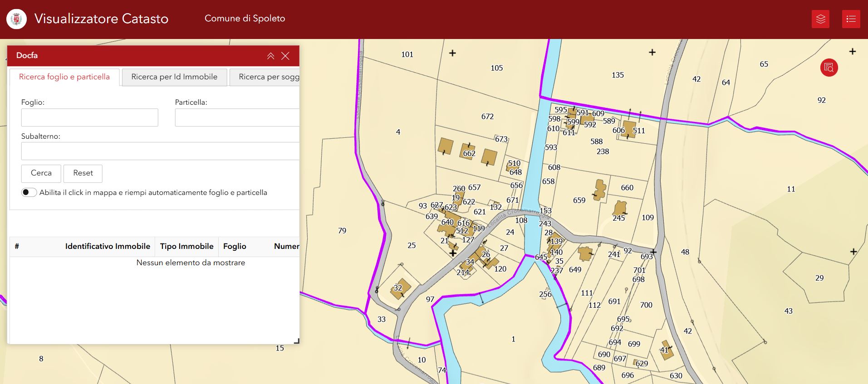Click the Tipo Immobile column header
The height and width of the screenshot is (384, 868).
click(186, 246)
